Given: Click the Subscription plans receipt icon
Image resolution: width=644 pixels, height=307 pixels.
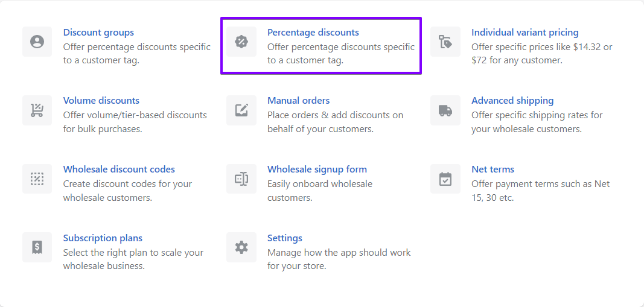Looking at the screenshot, I should click(x=37, y=247).
